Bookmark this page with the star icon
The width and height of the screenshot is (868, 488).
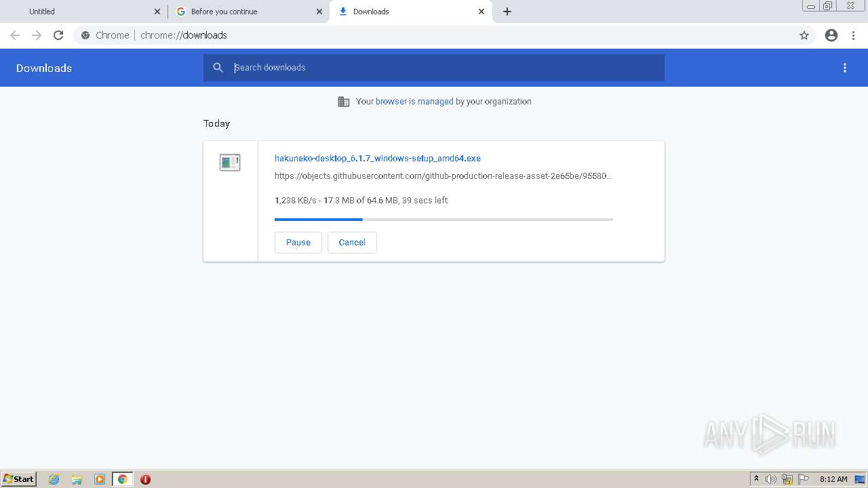pyautogui.click(x=804, y=35)
